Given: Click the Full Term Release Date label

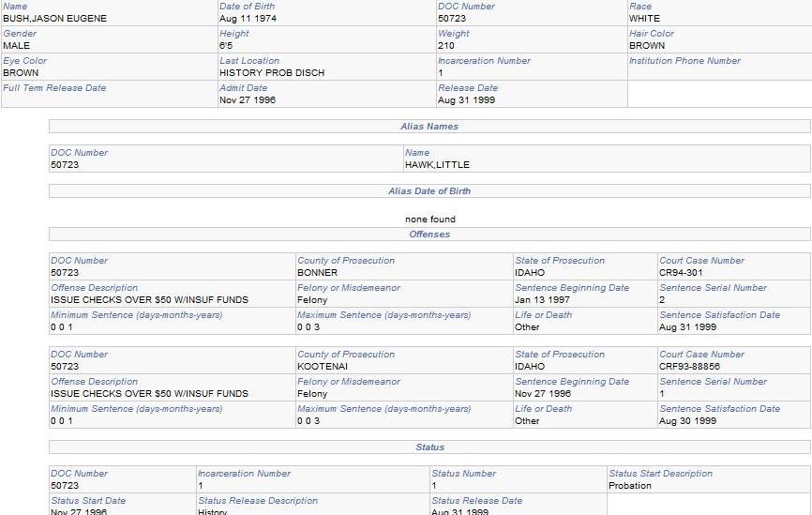Looking at the screenshot, I should tap(54, 88).
